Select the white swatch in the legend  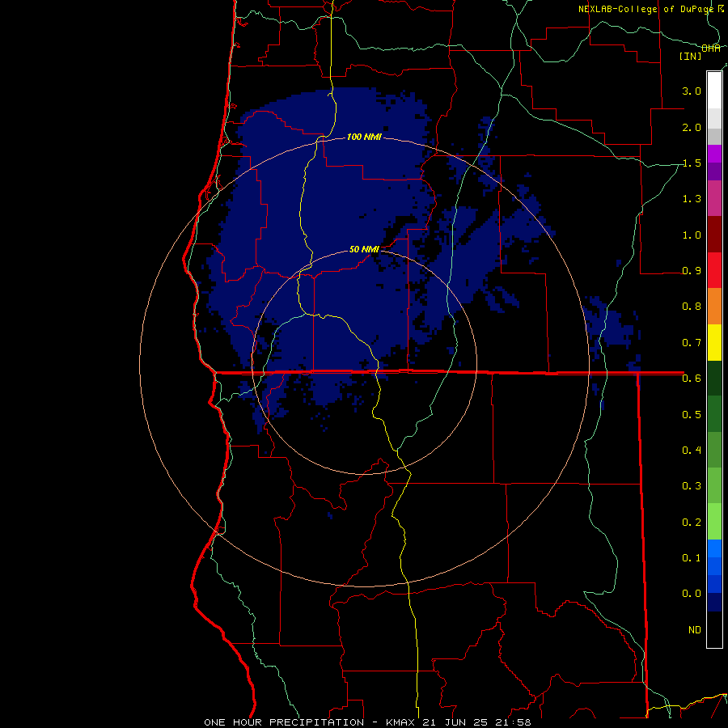click(714, 91)
